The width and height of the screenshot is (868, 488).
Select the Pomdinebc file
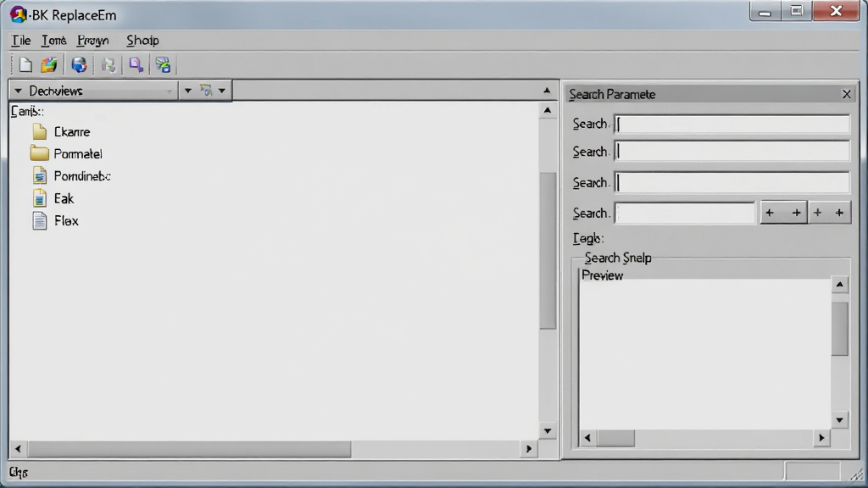(82, 176)
